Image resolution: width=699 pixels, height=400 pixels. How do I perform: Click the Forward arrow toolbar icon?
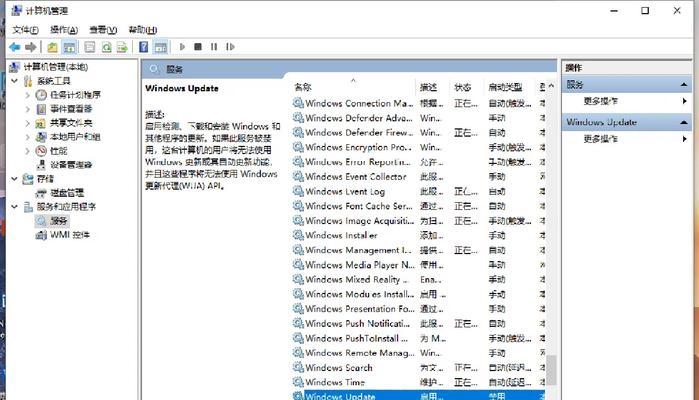tap(31, 47)
